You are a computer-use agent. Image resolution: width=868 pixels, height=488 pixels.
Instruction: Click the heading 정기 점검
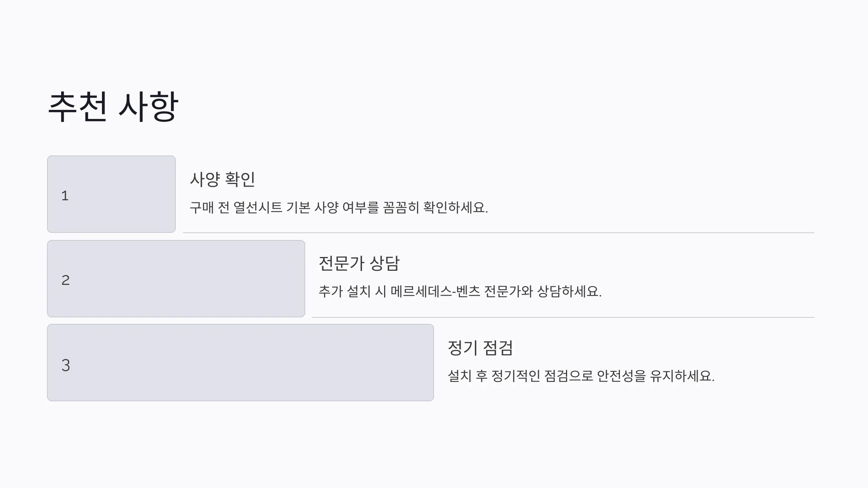tap(480, 348)
